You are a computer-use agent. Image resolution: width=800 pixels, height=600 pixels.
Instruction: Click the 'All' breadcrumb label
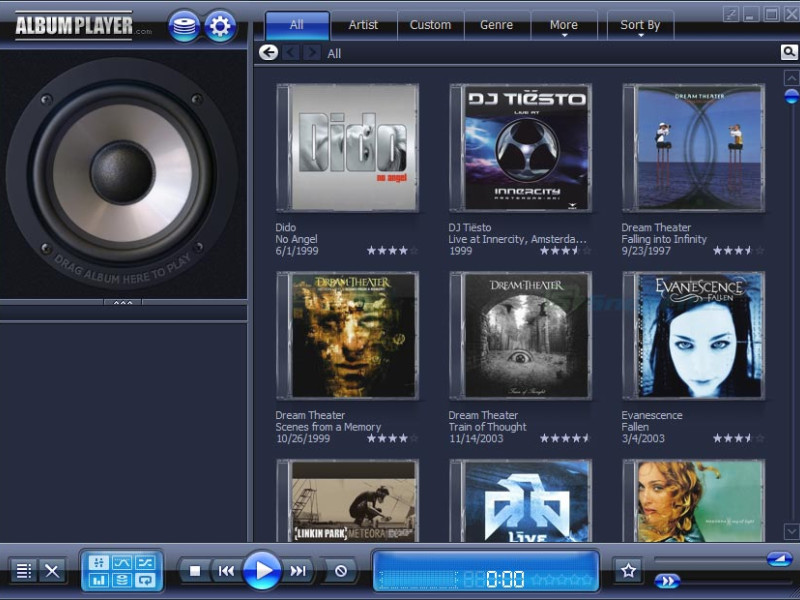(x=334, y=54)
